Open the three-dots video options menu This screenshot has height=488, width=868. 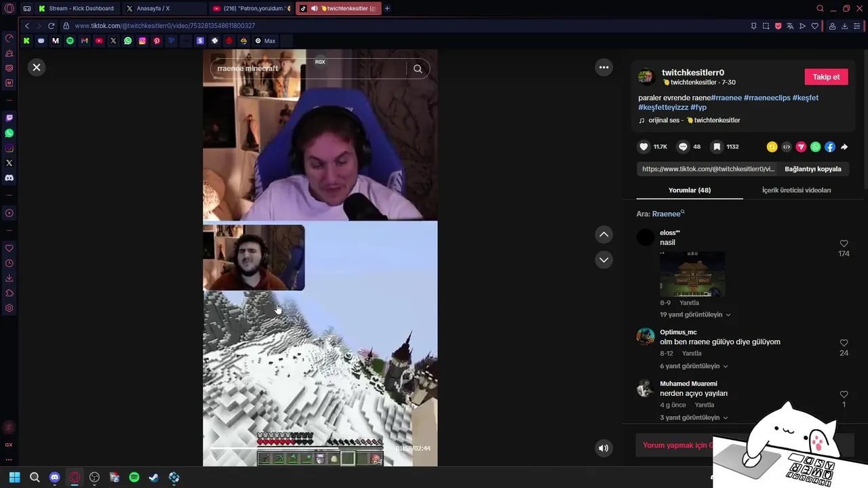click(x=604, y=67)
